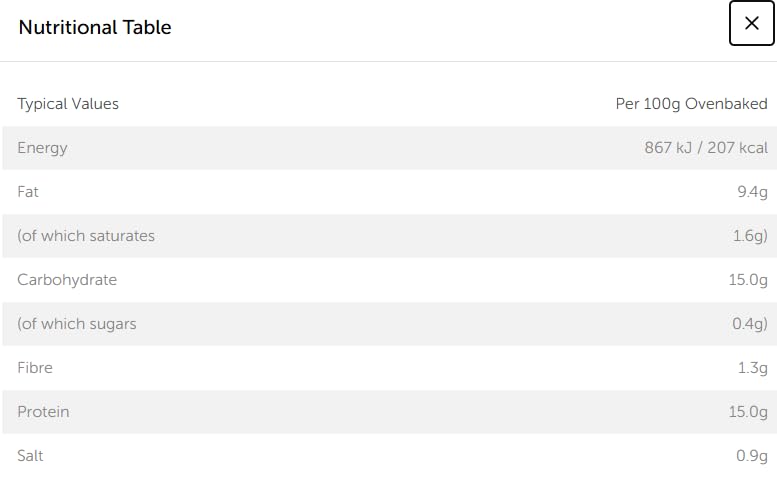
Task: Click the 867 kJ / 207 kcal value
Action: tap(706, 148)
